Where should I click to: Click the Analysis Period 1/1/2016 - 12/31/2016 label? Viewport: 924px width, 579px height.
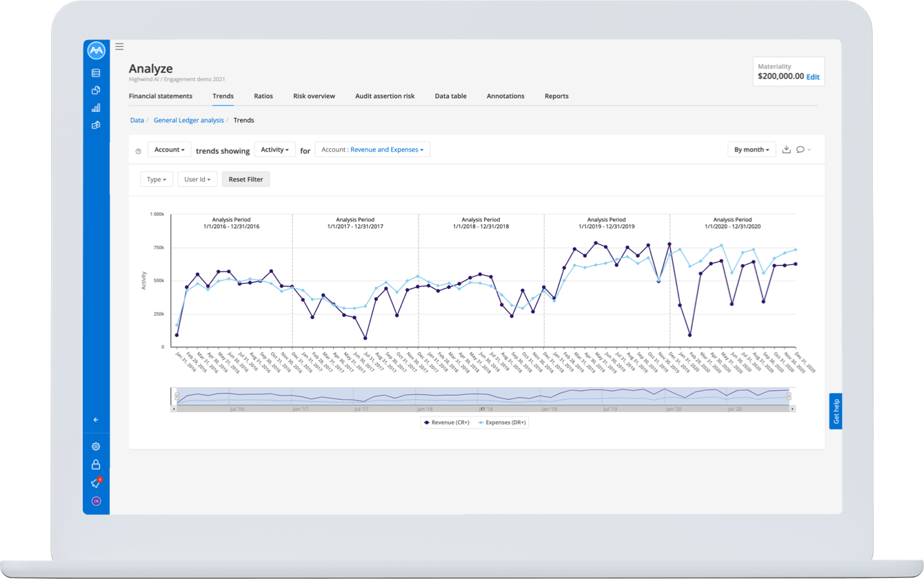[231, 223]
